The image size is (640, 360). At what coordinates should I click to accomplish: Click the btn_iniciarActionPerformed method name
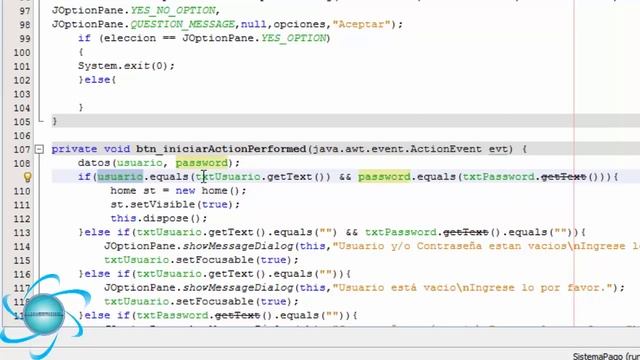pyautogui.click(x=221, y=149)
